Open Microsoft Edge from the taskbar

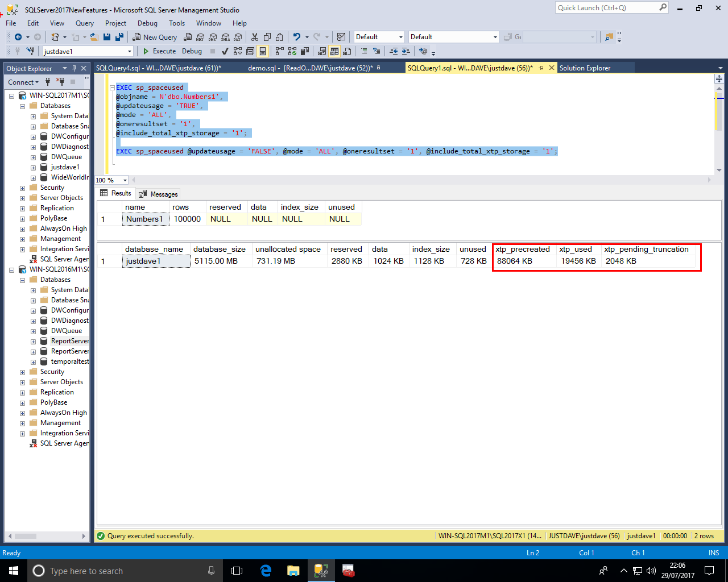(266, 571)
